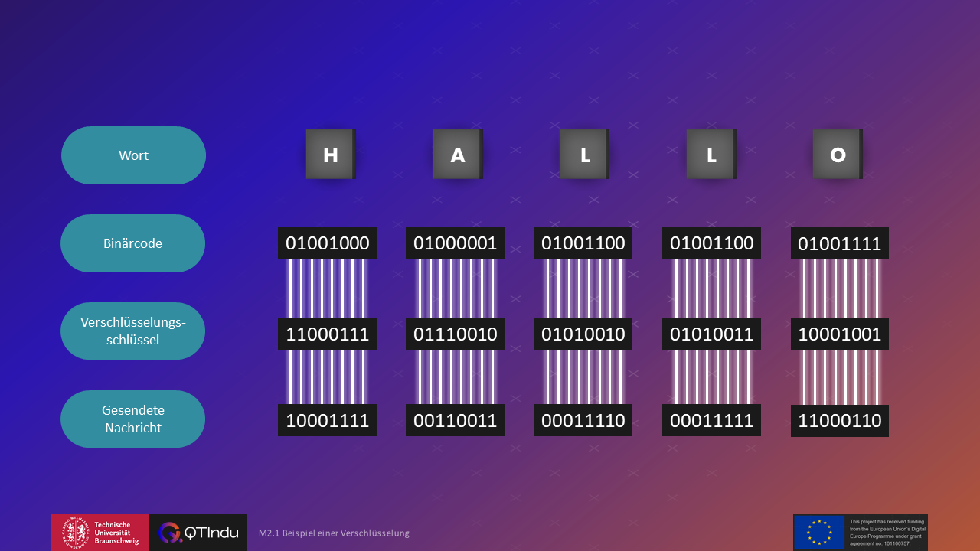Select the first letter L tile
The width and height of the screenshot is (980, 551).
pos(583,155)
